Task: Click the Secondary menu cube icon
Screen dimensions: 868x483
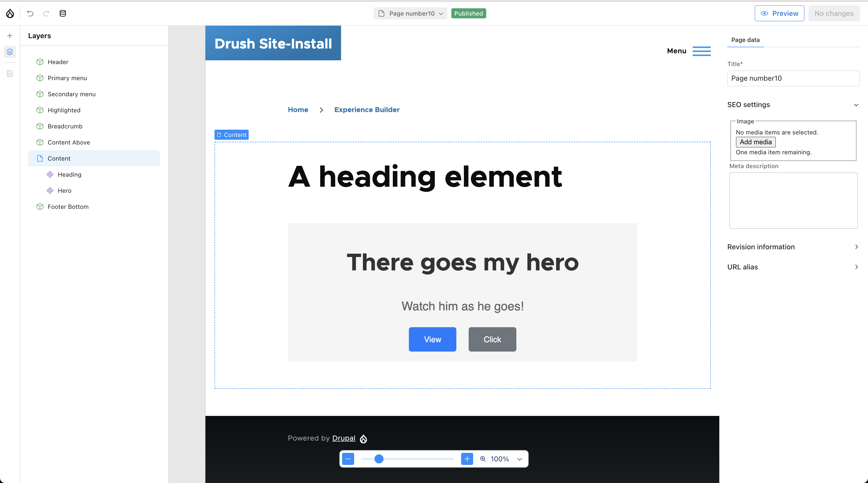Action: point(40,94)
